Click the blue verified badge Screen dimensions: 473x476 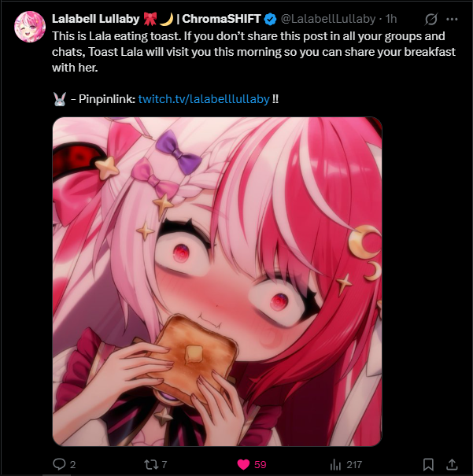pyautogui.click(x=270, y=19)
